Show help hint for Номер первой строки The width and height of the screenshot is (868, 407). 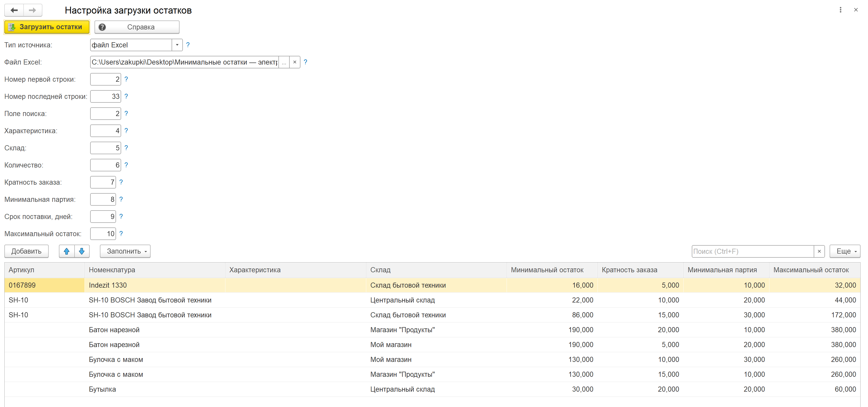pyautogui.click(x=126, y=79)
